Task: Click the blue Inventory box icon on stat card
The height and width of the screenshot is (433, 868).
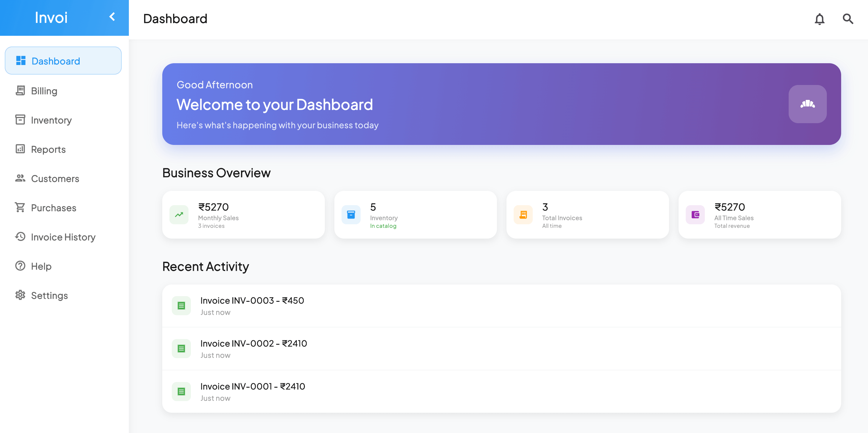Action: tap(351, 214)
